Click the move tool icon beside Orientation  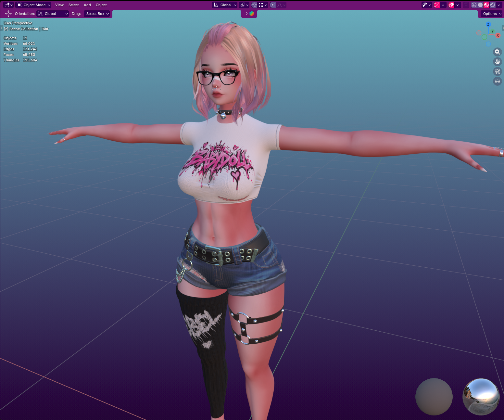tap(8, 14)
